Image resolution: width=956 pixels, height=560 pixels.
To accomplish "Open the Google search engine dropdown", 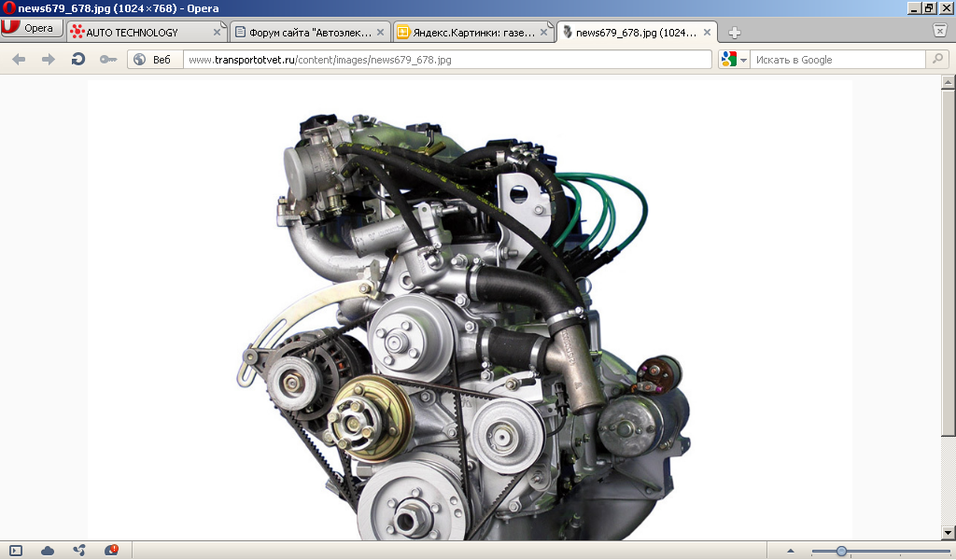I will click(x=734, y=59).
